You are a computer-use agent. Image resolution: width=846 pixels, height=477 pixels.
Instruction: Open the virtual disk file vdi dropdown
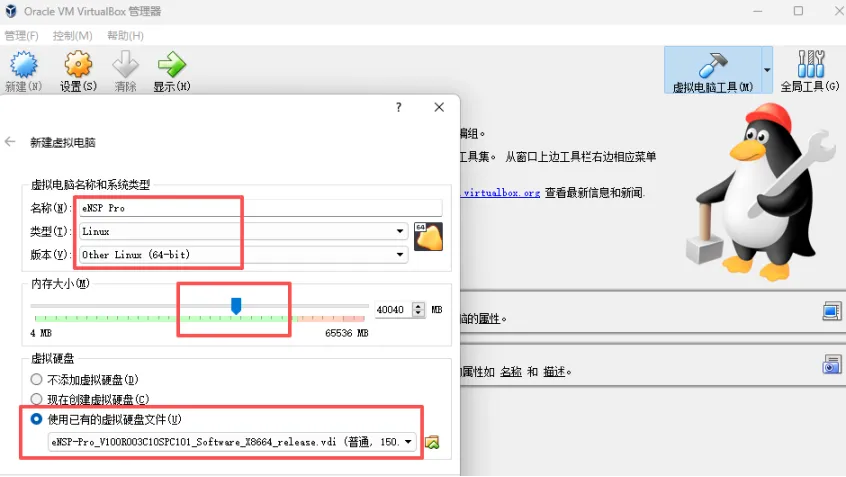232,442
